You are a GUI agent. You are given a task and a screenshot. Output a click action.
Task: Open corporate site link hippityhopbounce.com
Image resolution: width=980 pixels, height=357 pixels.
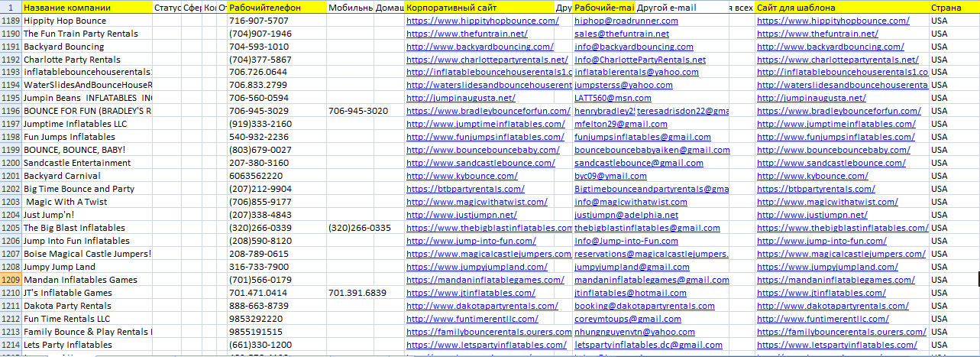[x=482, y=21]
